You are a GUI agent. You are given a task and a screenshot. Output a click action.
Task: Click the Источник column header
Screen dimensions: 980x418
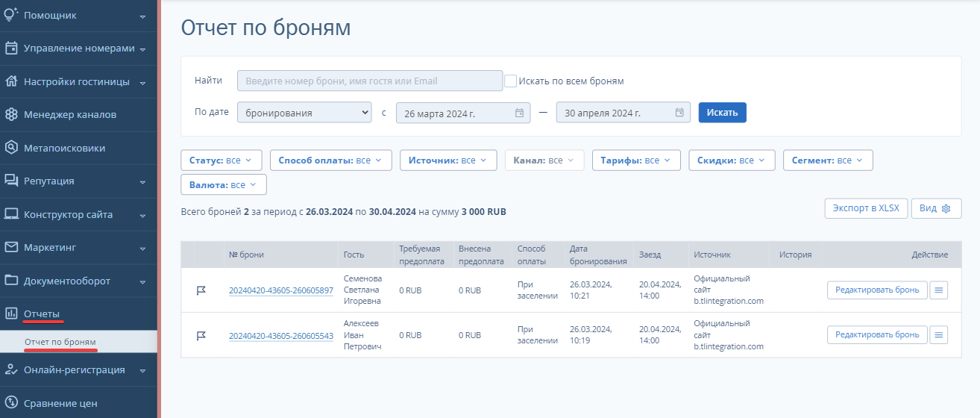pos(712,255)
